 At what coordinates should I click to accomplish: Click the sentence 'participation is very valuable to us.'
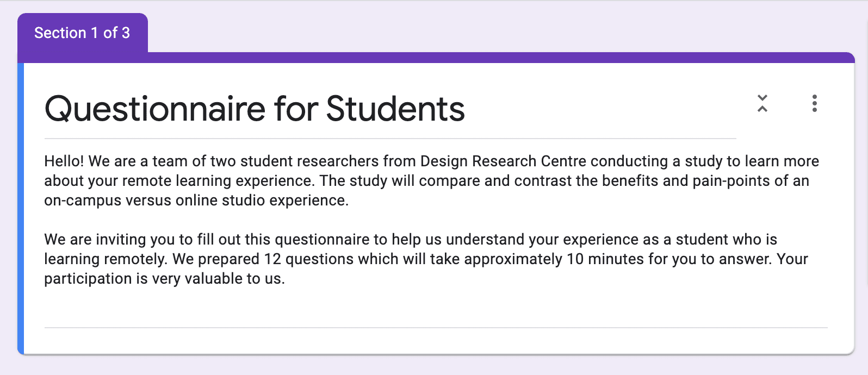tap(164, 279)
